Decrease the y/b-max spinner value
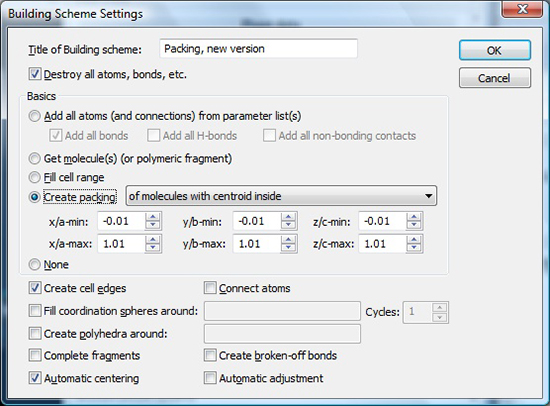 coord(288,248)
